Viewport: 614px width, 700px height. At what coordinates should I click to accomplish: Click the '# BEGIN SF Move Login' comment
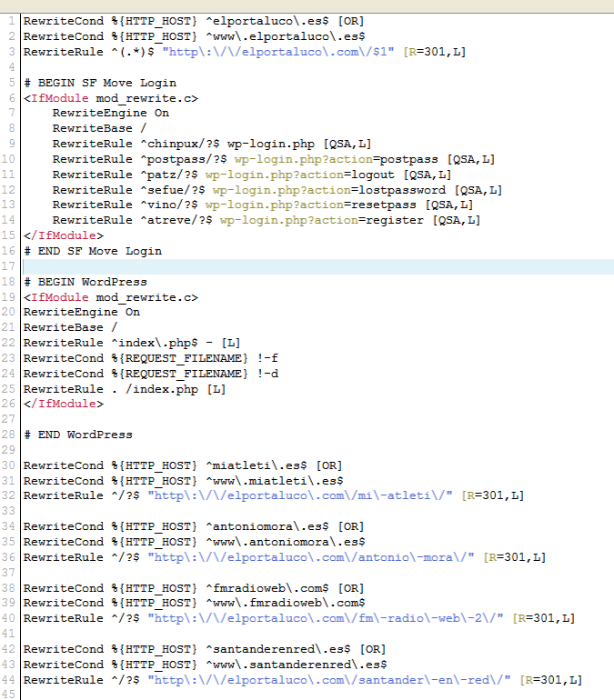[100, 83]
